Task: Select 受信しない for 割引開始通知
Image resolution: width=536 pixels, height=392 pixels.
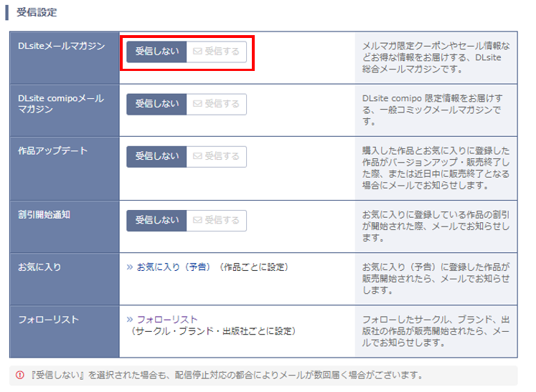Action: (x=156, y=220)
